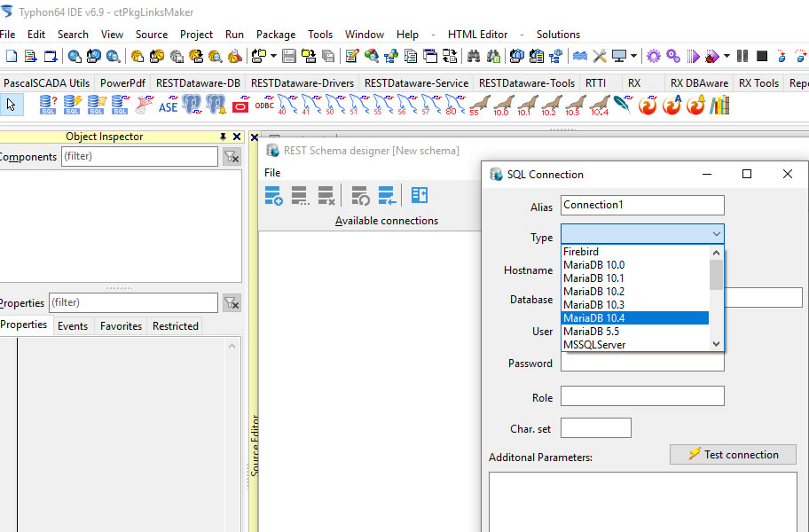Choose MariaDB 10.2 from the Type list
Image resolution: width=809 pixels, height=532 pixels.
click(634, 292)
